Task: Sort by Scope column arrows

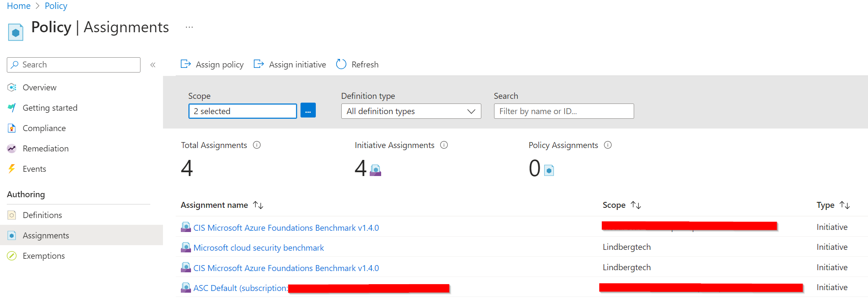Action: point(636,205)
